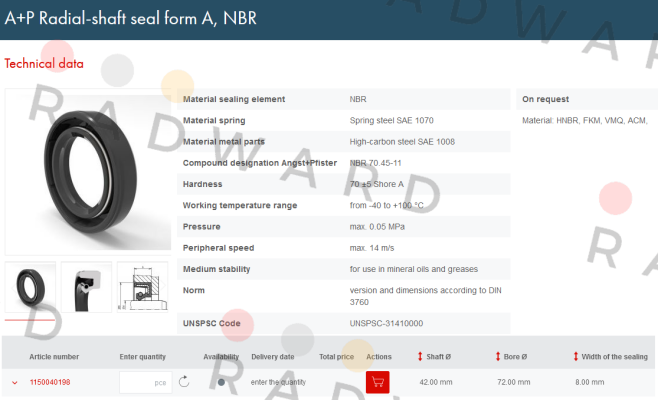Click the 'Material: HNBR, FKM, VMQ, ACM' text
The height and width of the screenshot is (400, 658).
click(x=585, y=120)
